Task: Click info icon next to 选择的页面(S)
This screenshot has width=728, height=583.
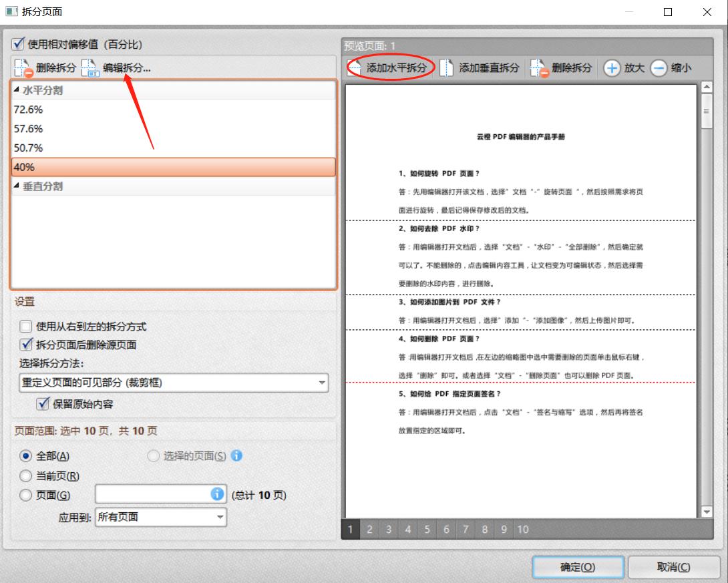Action: coord(236,455)
